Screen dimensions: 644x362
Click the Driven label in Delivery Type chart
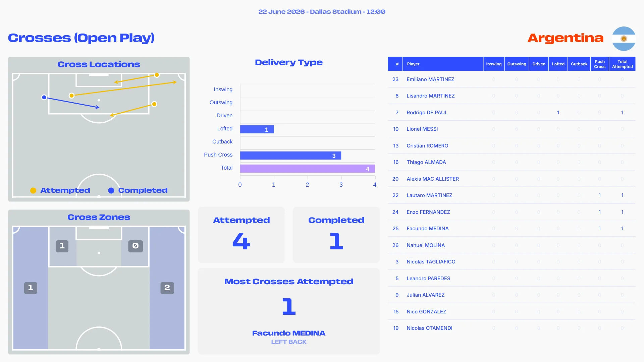tap(224, 116)
